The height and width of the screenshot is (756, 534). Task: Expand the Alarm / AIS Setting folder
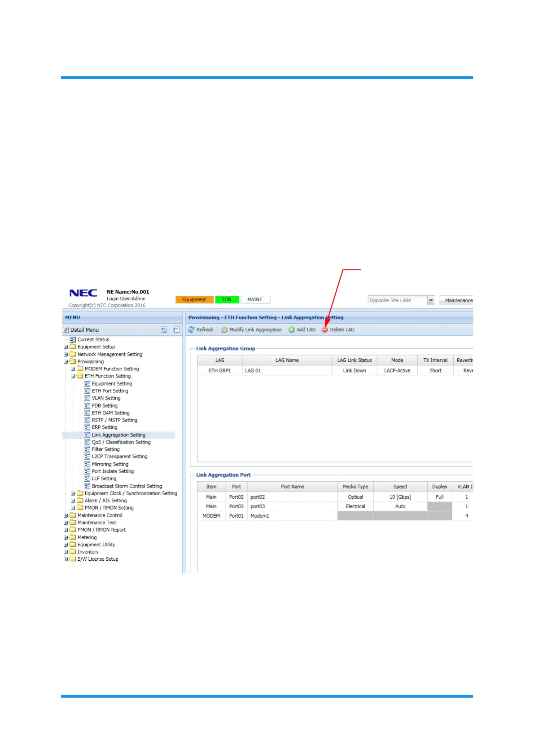(73, 501)
